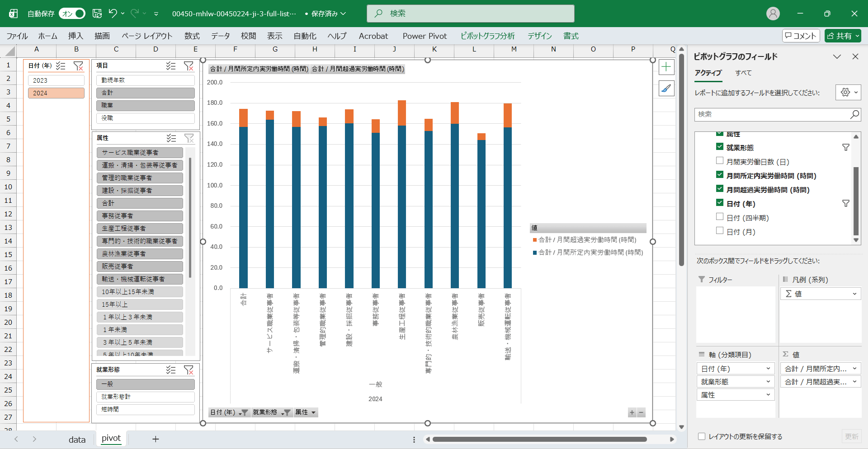Switch to the data sheet tab
This screenshot has width=868, height=449.
click(x=77, y=440)
